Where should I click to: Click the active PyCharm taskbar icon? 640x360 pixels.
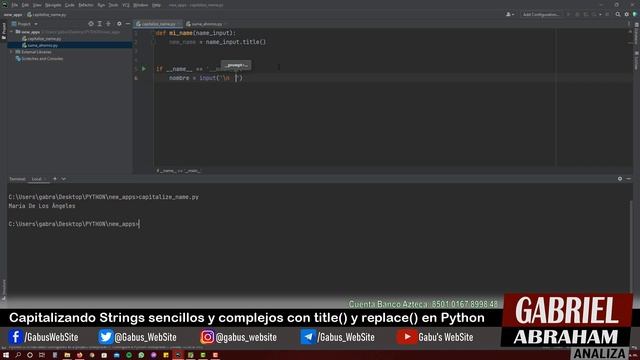[178, 355]
